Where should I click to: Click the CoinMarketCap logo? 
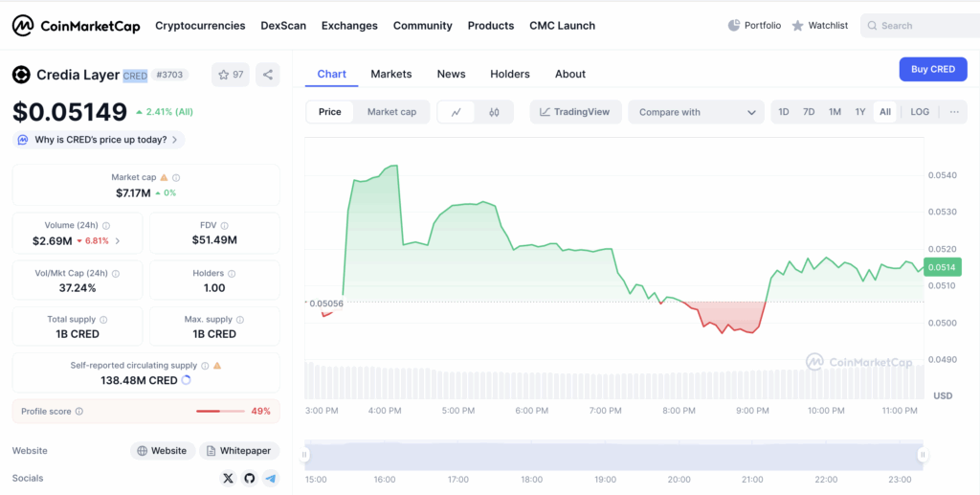coord(76,26)
